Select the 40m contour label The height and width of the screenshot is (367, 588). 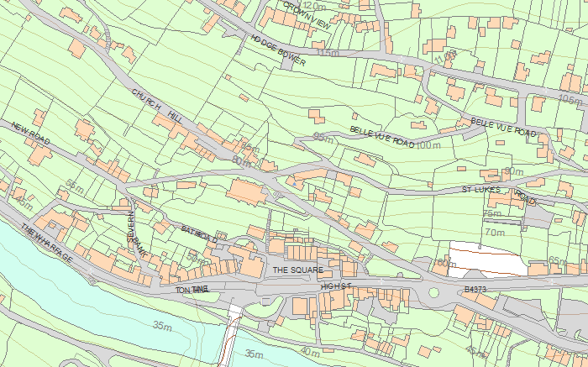[x=310, y=352]
